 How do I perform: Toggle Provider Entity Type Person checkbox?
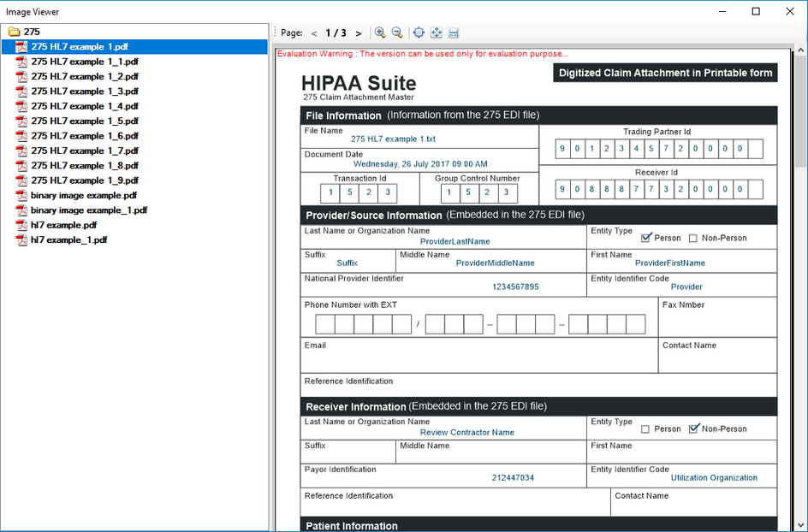(x=646, y=238)
